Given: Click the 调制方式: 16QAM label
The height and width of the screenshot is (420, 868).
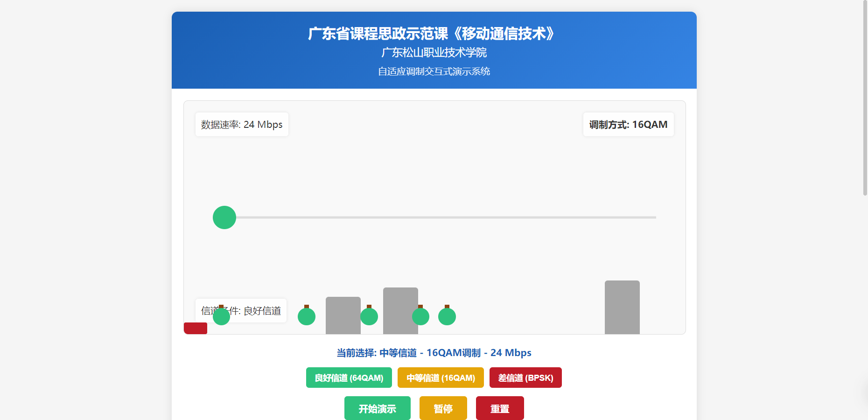Looking at the screenshot, I should (628, 125).
